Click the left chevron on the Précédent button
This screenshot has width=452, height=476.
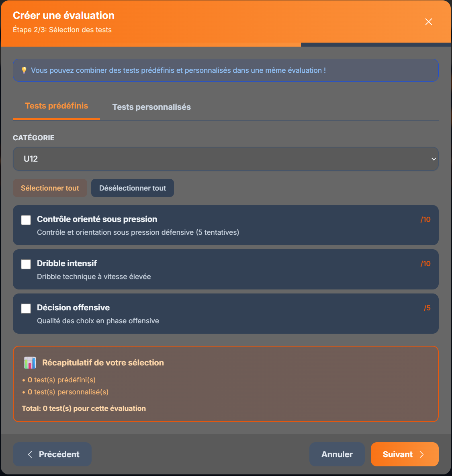(29, 454)
